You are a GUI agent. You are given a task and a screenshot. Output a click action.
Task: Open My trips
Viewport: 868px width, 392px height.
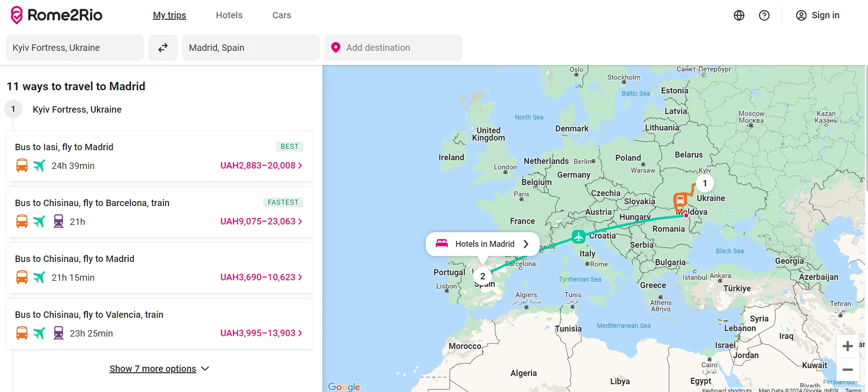point(169,15)
